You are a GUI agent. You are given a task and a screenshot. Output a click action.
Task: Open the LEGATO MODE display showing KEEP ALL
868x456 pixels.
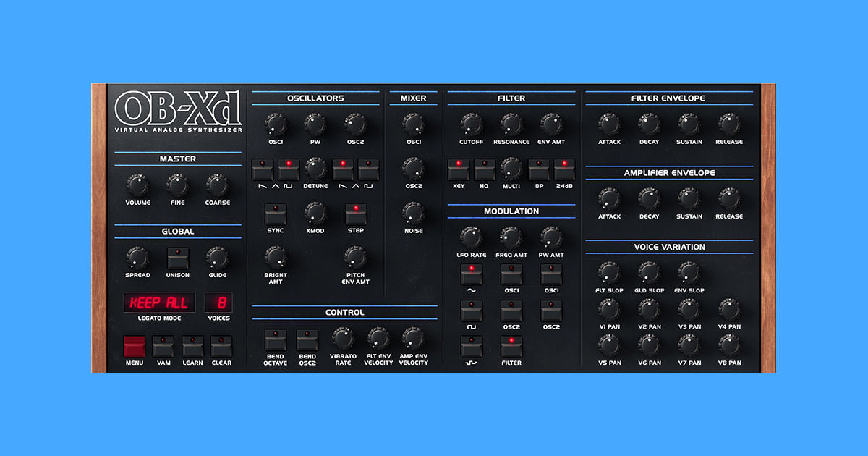[158, 303]
